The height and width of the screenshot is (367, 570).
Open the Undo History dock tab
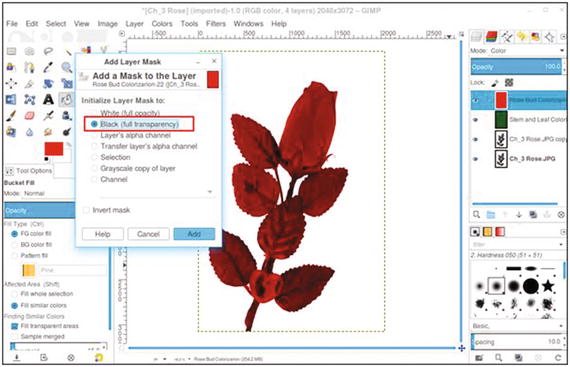(x=521, y=37)
